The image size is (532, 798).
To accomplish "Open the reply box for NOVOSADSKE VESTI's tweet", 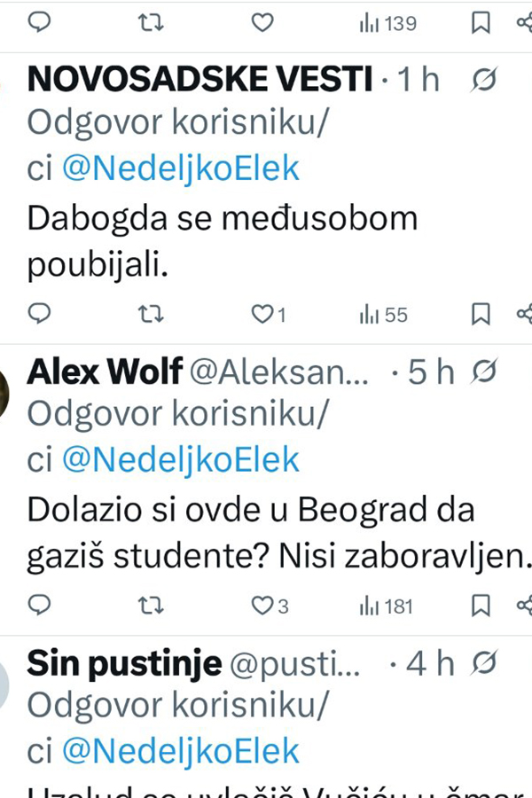I will tap(37, 314).
